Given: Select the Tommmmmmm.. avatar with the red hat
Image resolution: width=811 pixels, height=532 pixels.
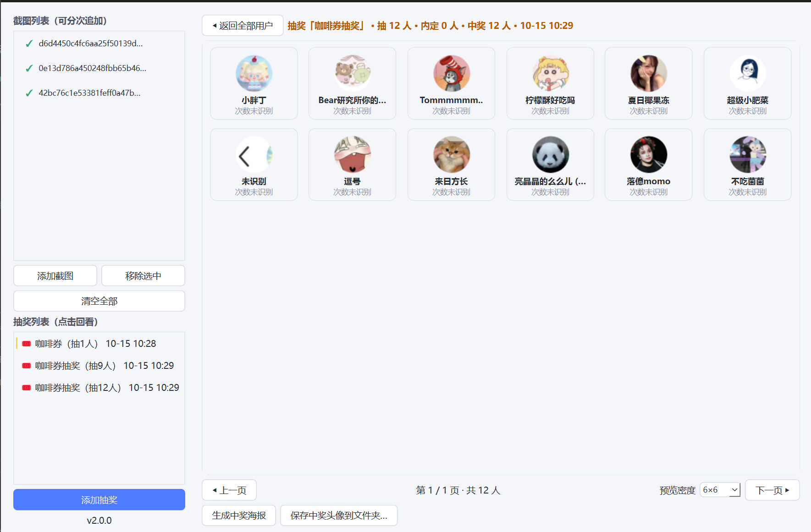Looking at the screenshot, I should [x=452, y=73].
